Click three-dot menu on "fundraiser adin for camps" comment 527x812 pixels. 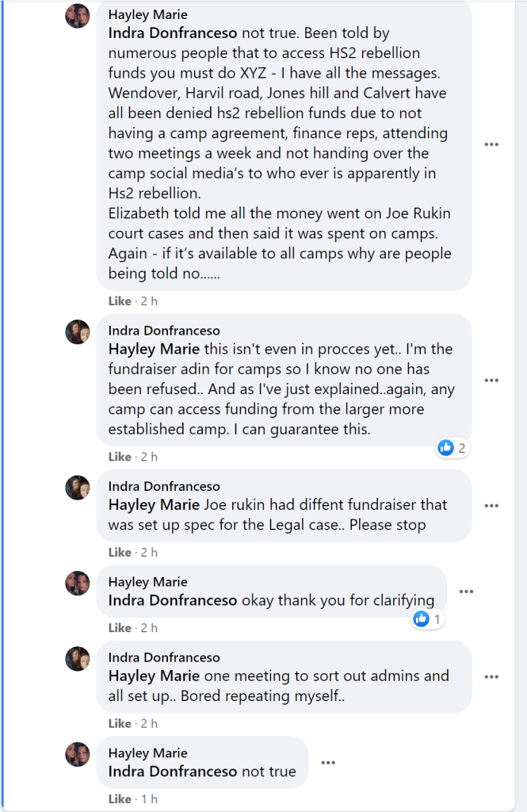491,380
